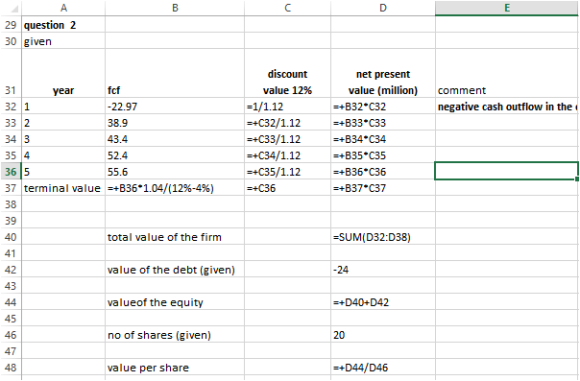
Task: Select the 'discount value 12%' header cell
Action: 287,74
